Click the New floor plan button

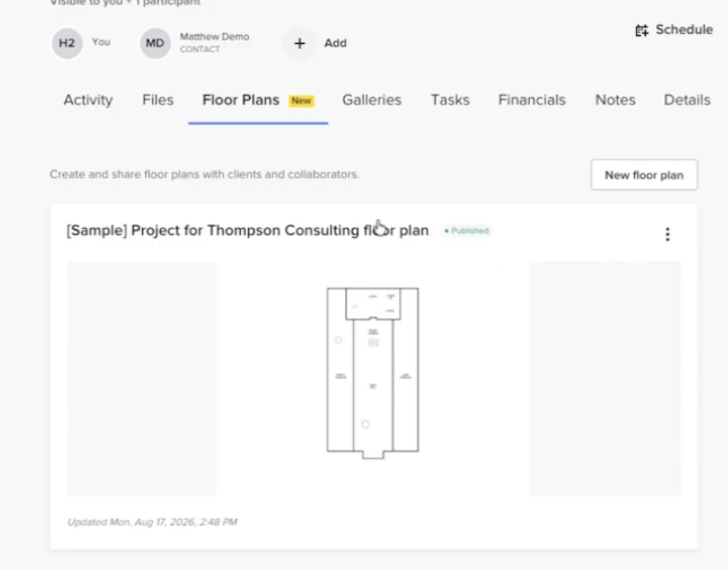644,175
